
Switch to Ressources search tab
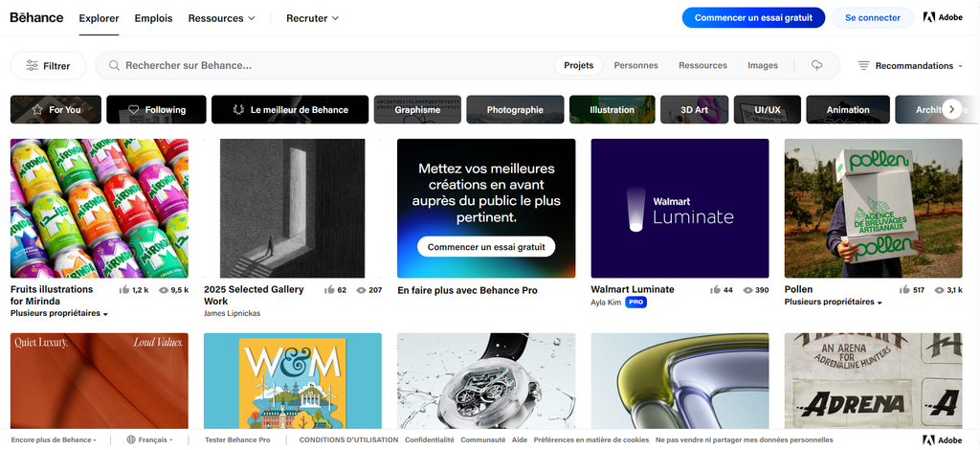click(703, 66)
